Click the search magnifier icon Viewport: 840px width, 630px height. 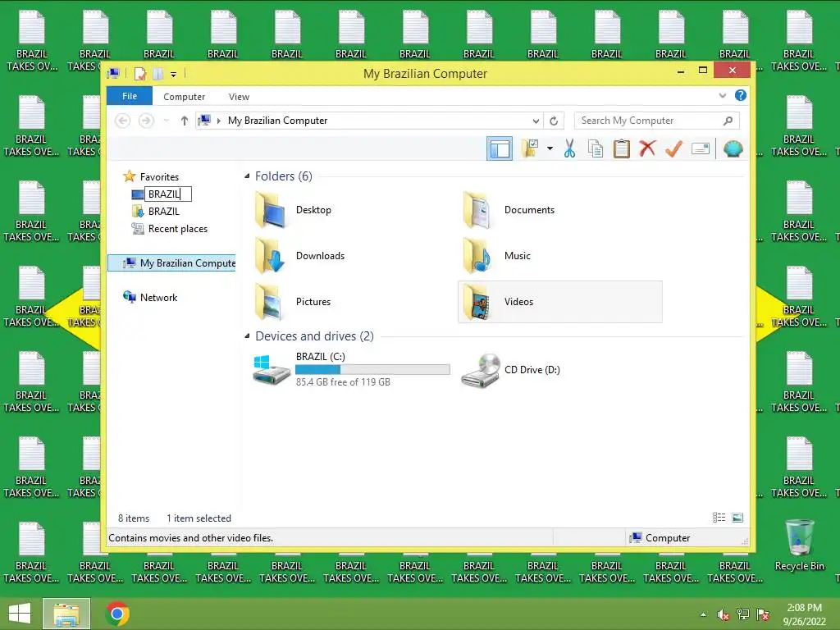(x=728, y=121)
